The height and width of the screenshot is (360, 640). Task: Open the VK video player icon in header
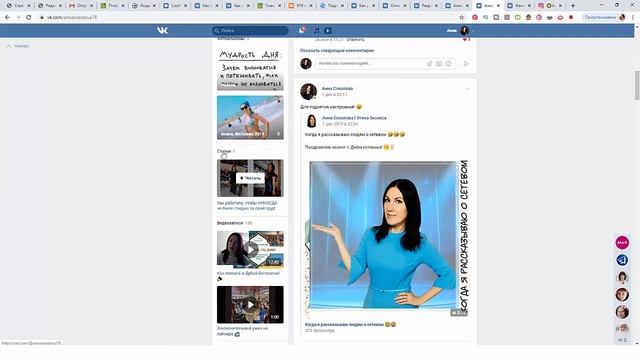tap(328, 31)
